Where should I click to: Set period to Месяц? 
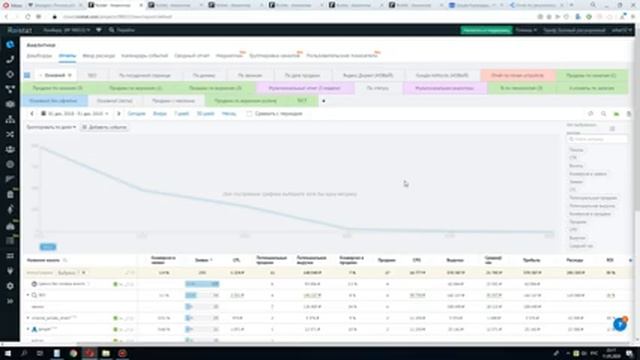tap(229, 114)
